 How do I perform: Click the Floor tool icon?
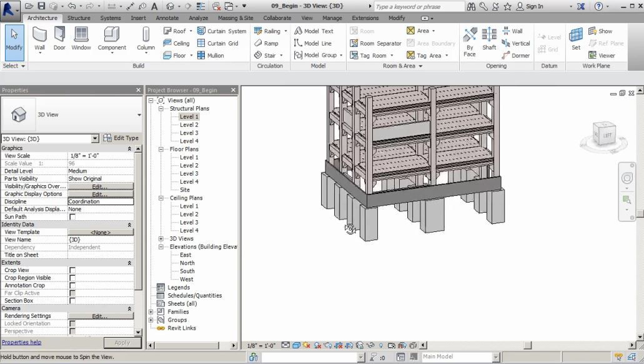167,55
